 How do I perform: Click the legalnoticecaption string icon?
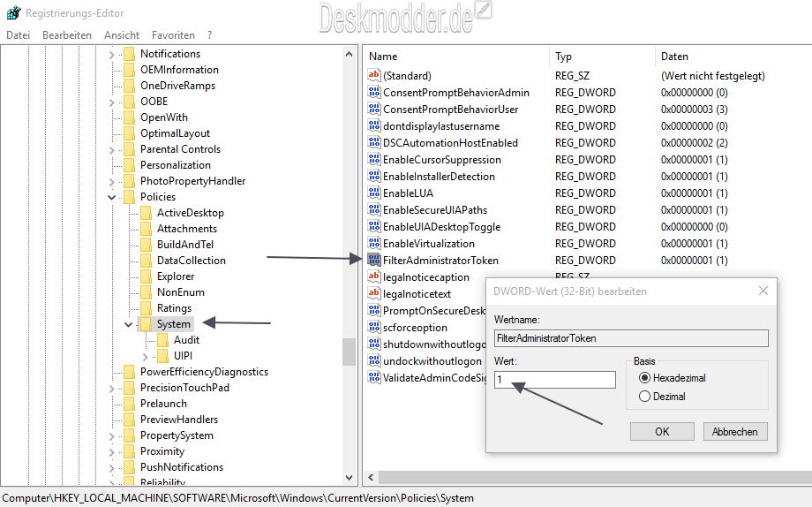[374, 276]
